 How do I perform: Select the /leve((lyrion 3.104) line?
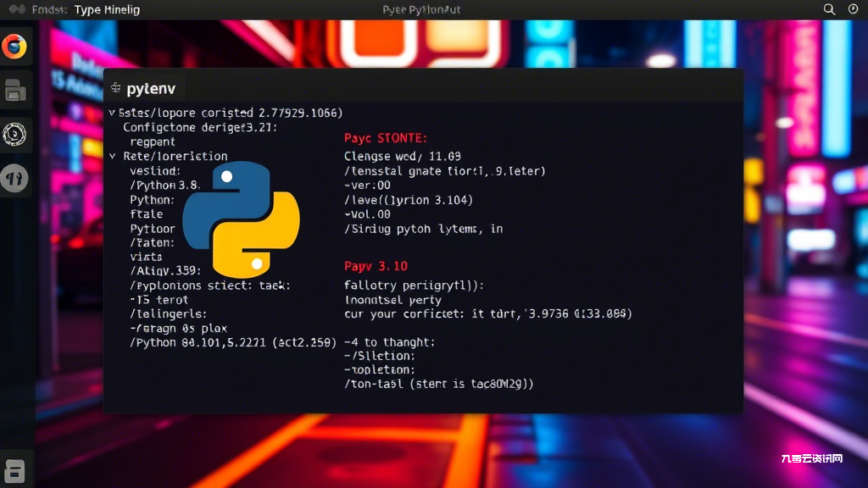point(409,200)
